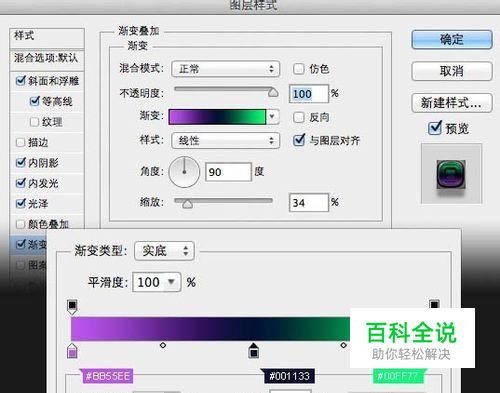Viewport: 500px width, 393px height.
Task: Select the 斜面和浮雕 style entry
Action: pyautogui.click(x=54, y=81)
